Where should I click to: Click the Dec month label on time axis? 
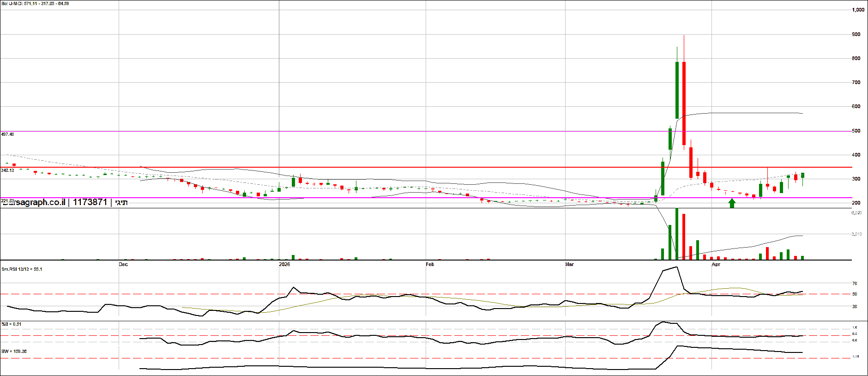click(123, 264)
